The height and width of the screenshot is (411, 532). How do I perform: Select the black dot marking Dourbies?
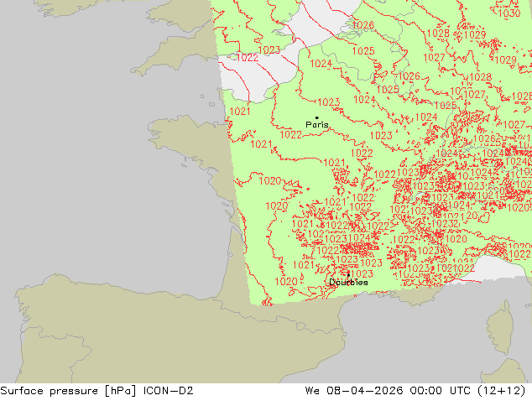click(x=348, y=275)
